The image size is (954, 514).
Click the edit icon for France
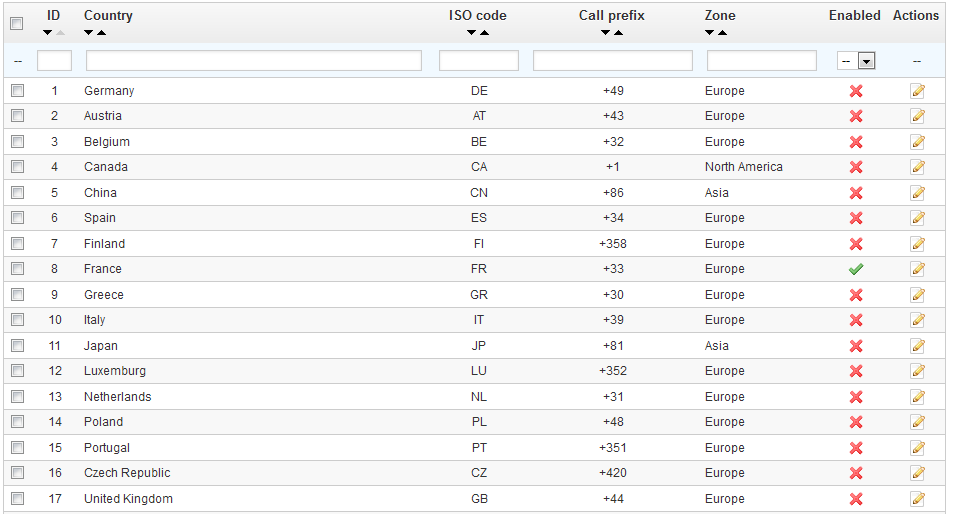(917, 269)
